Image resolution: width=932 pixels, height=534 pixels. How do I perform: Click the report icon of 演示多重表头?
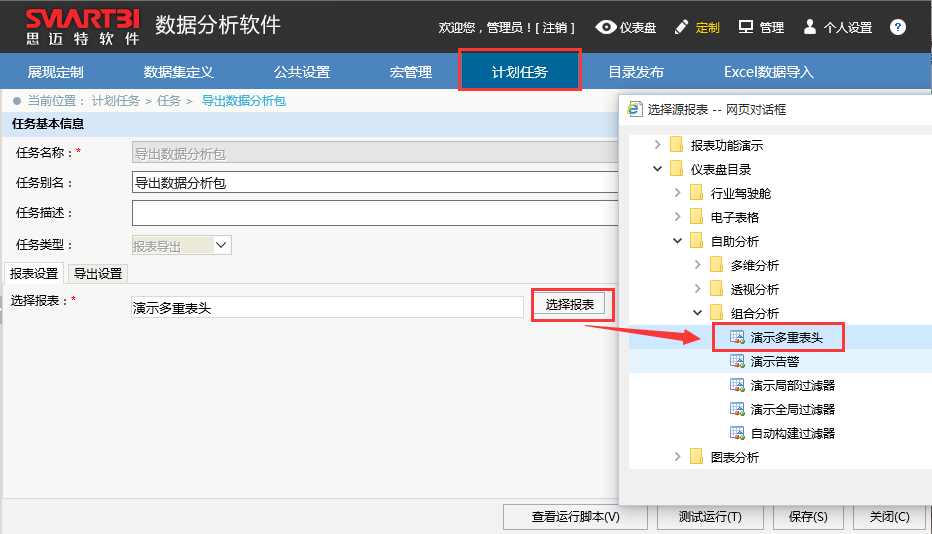(737, 337)
